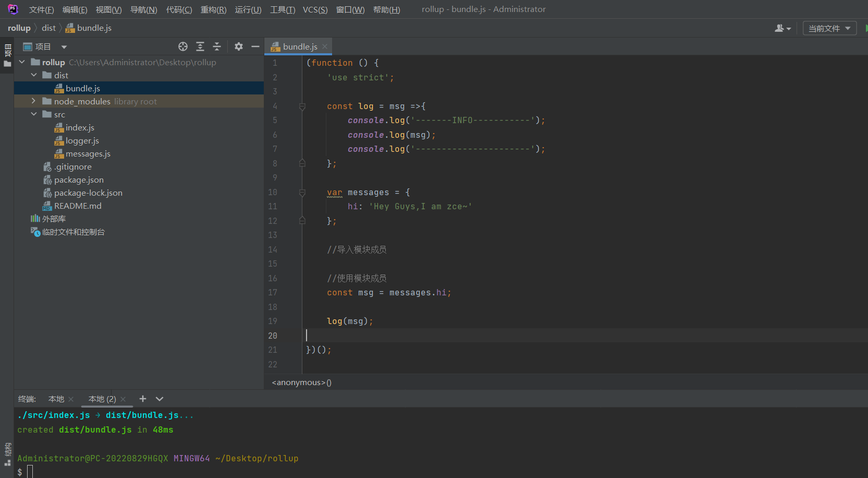The width and height of the screenshot is (868, 478).
Task: Collapse the dist folder
Action: [x=34, y=75]
